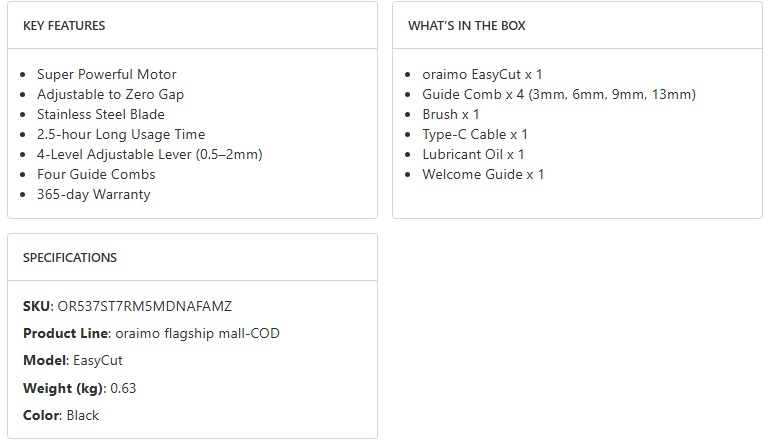Click the 'Type-C Cable x 1' entry

tap(475, 134)
